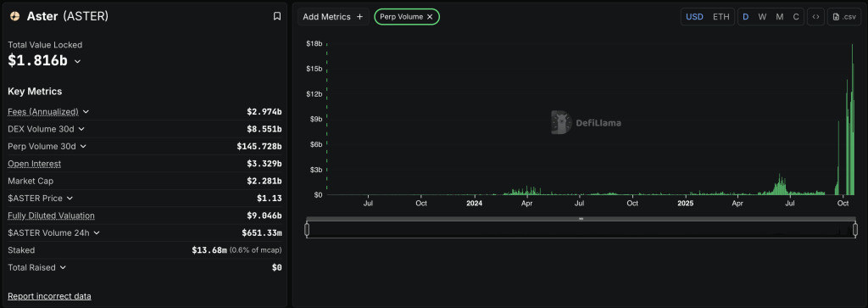Click the $1.13 price value
The width and height of the screenshot is (868, 308).
(269, 199)
